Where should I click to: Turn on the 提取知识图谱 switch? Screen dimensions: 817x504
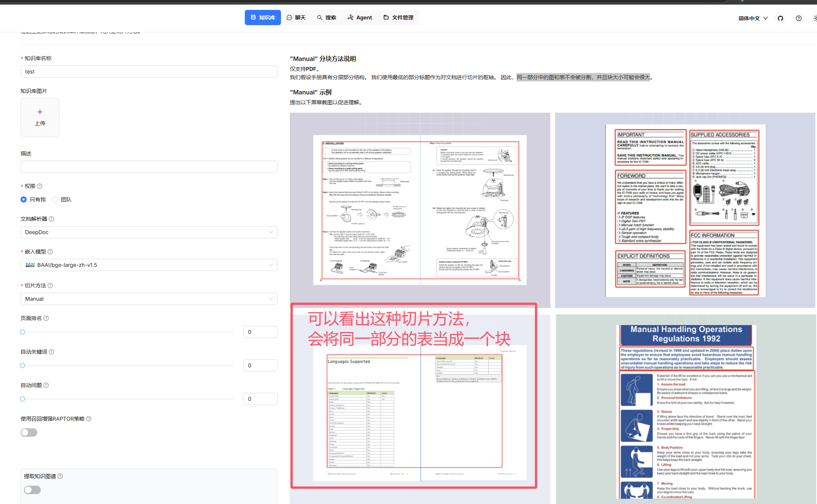pyautogui.click(x=32, y=490)
